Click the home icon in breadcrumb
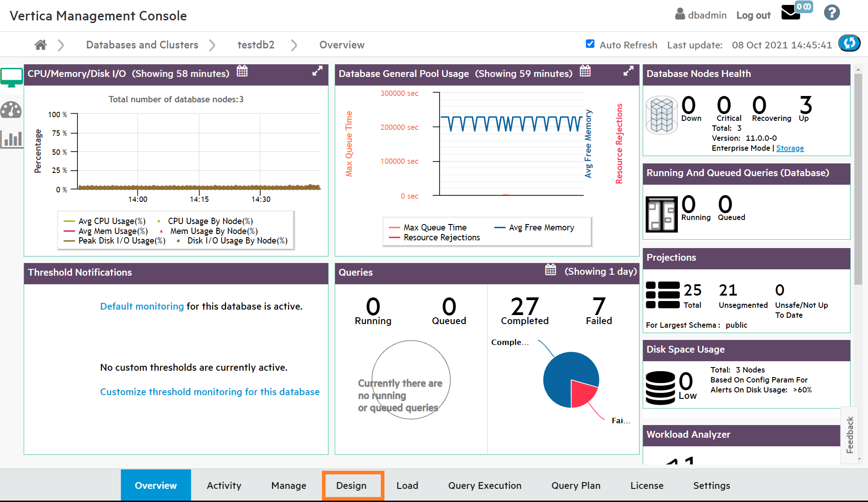 click(41, 45)
